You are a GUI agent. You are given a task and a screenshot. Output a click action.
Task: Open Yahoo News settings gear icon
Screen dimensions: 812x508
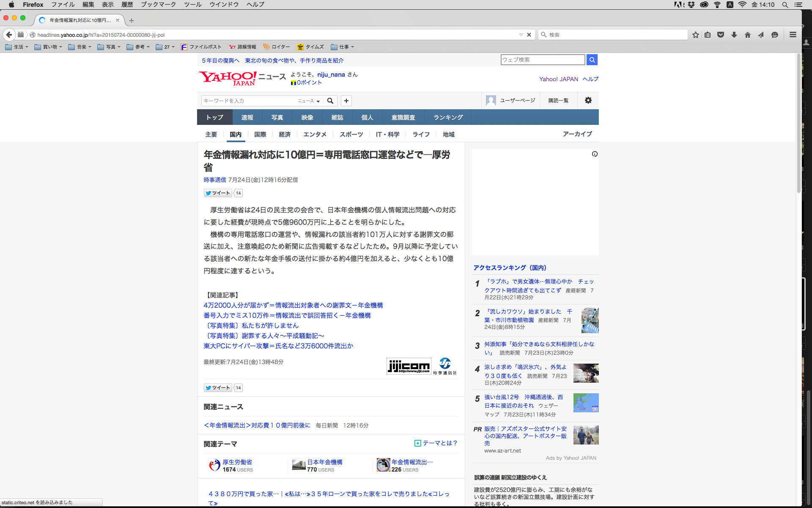click(x=588, y=100)
